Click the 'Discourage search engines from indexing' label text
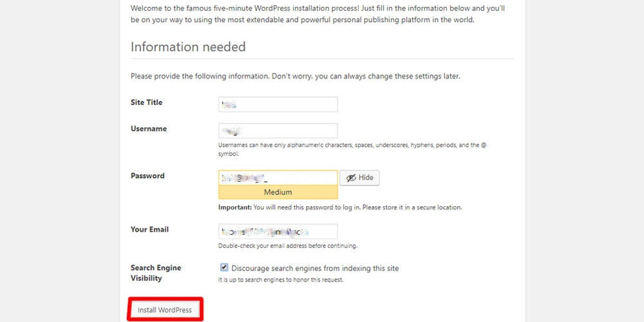This screenshot has height=322, width=644. 315,268
